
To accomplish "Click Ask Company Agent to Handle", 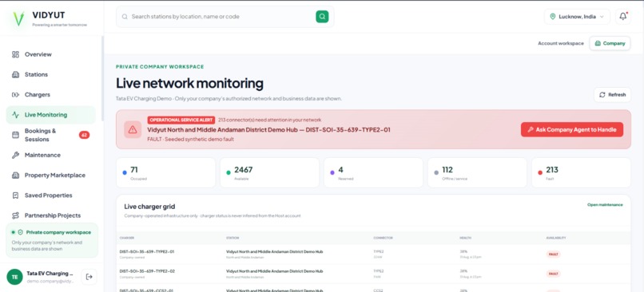I will pyautogui.click(x=572, y=129).
